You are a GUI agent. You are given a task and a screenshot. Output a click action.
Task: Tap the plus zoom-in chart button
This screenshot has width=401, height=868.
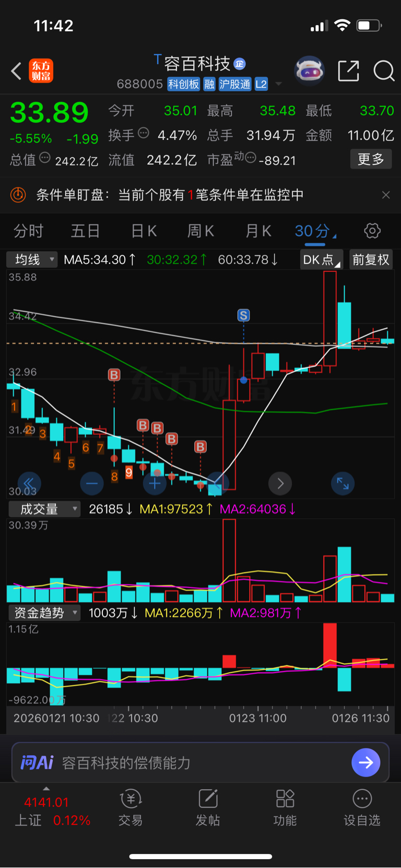click(x=155, y=484)
